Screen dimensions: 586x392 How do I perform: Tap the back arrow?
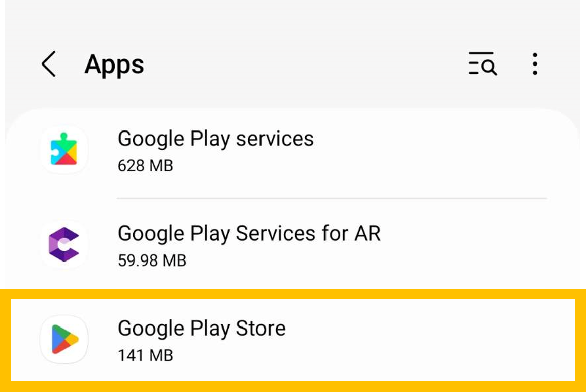tap(48, 64)
